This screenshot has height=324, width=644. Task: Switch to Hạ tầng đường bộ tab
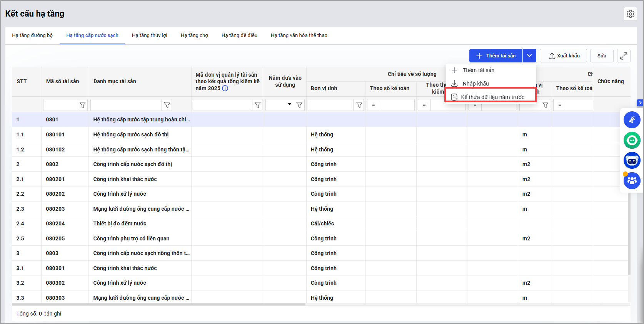coord(32,35)
